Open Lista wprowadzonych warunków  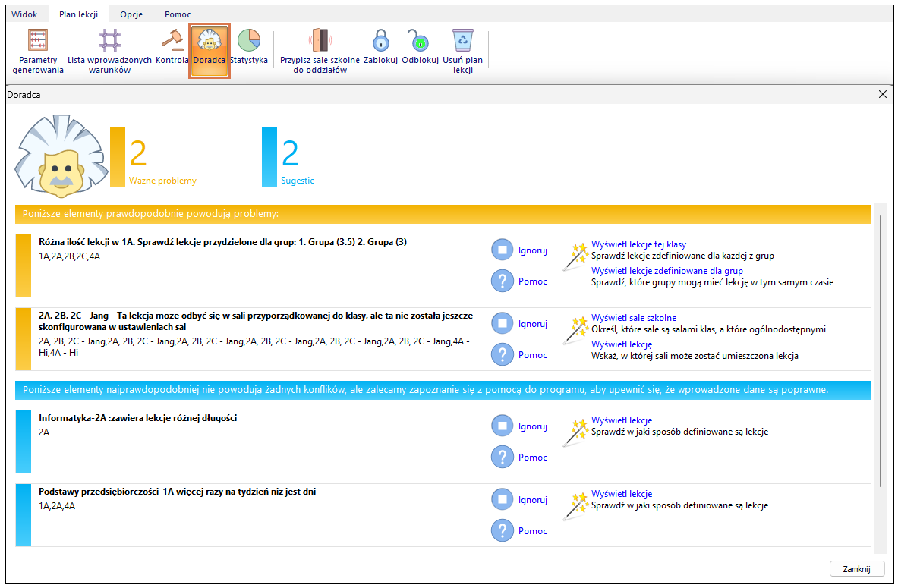point(109,52)
